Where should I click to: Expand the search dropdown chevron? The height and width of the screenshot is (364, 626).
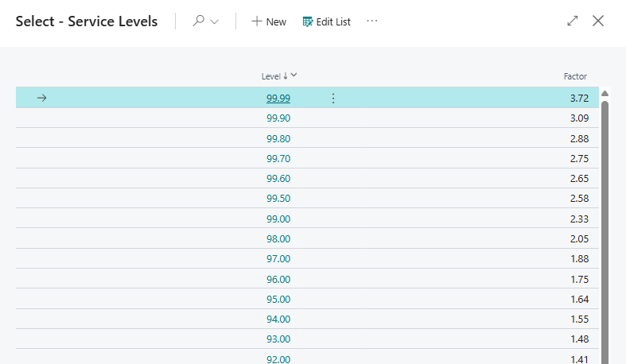(214, 22)
